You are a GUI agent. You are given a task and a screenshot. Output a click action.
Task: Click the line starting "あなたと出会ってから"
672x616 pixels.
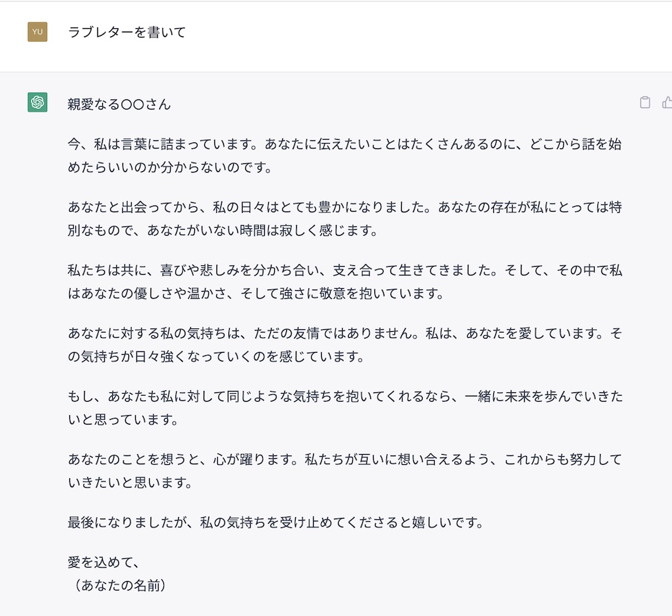coord(345,207)
